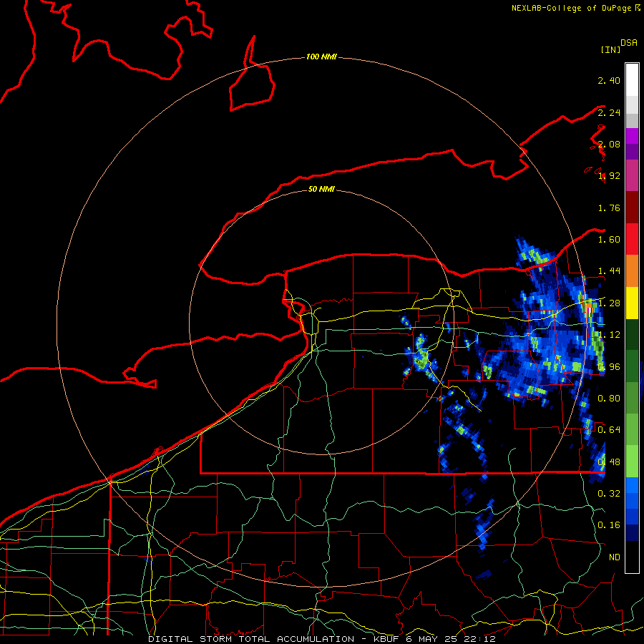Click the 1.76 legend value

[x=609, y=208]
